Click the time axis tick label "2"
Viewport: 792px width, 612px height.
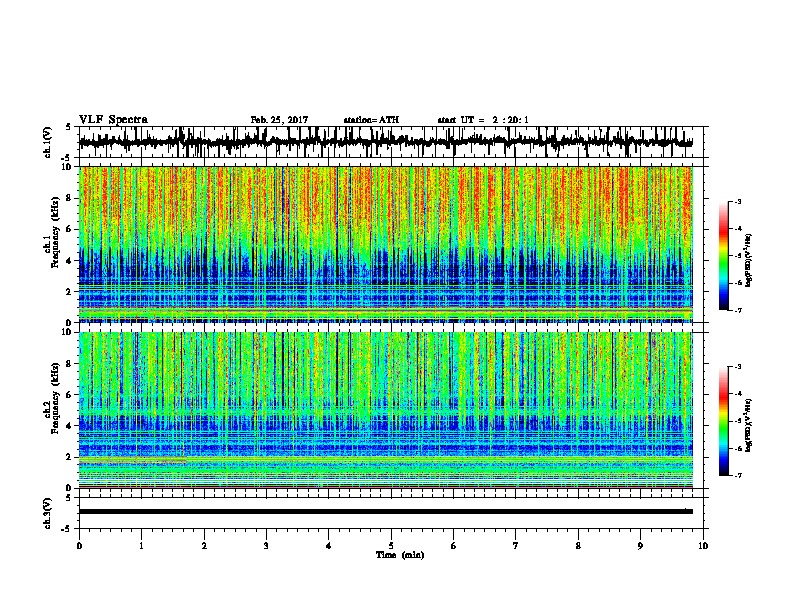[204, 546]
